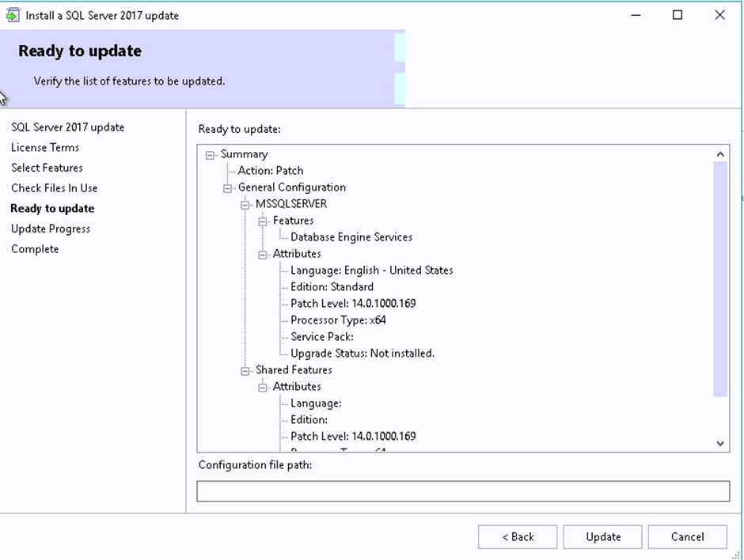Image resolution: width=744 pixels, height=560 pixels.
Task: Collapse the Shared Features node
Action: point(245,371)
